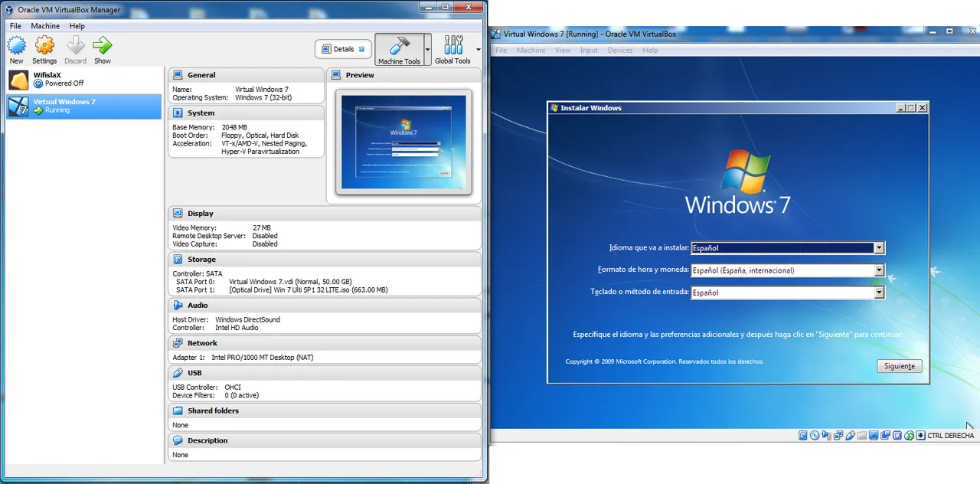Click the optical disc indicator in VM status bar
Screen dimensions: 980x484
pos(815,435)
